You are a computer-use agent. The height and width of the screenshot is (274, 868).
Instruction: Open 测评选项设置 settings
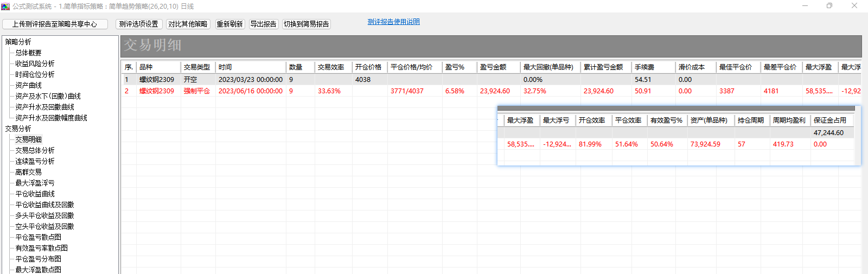(139, 24)
